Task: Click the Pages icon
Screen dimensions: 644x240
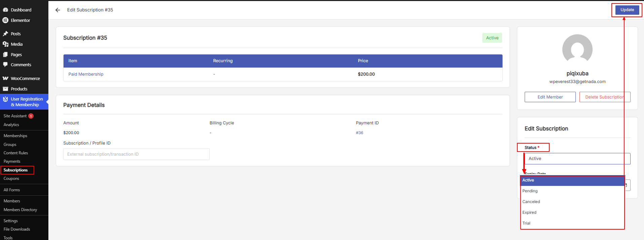Action: click(x=5, y=54)
